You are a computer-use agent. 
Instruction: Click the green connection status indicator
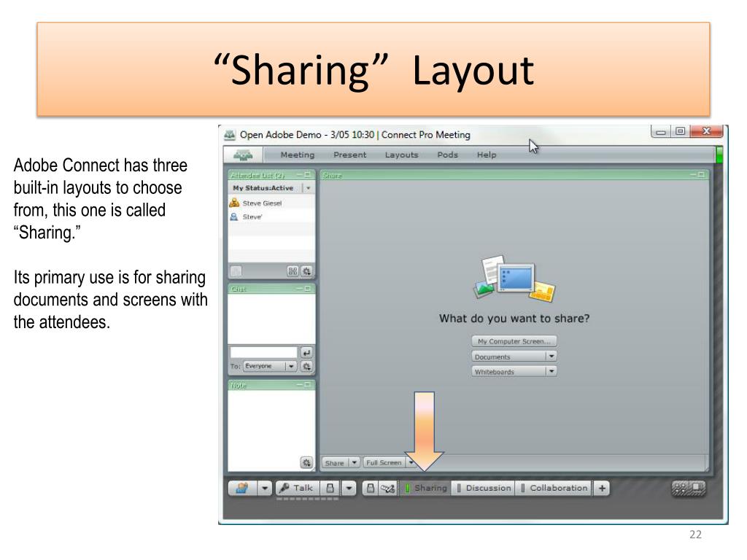pos(719,155)
